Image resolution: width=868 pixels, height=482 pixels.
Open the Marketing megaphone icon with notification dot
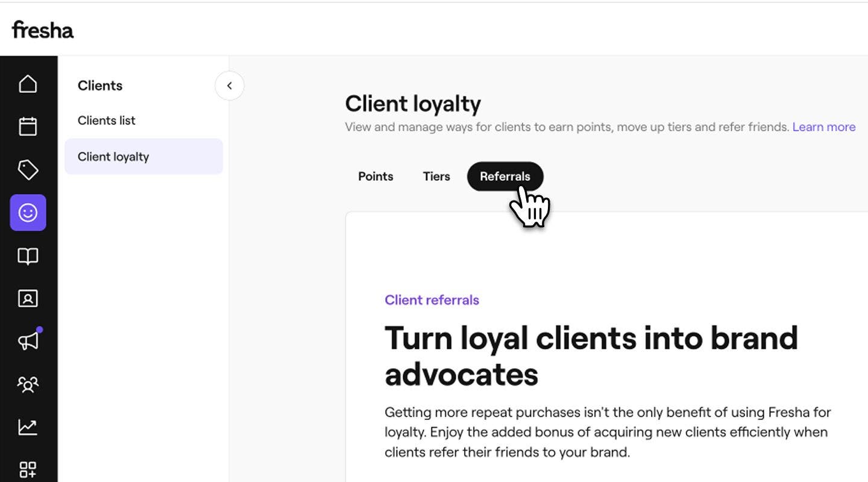(28, 340)
